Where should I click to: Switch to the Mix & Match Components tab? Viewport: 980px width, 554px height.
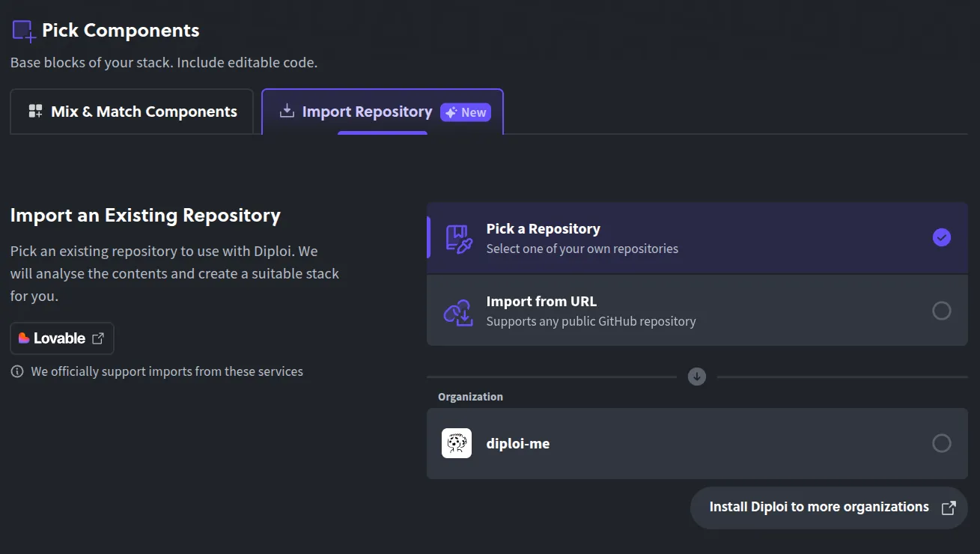[x=132, y=111]
